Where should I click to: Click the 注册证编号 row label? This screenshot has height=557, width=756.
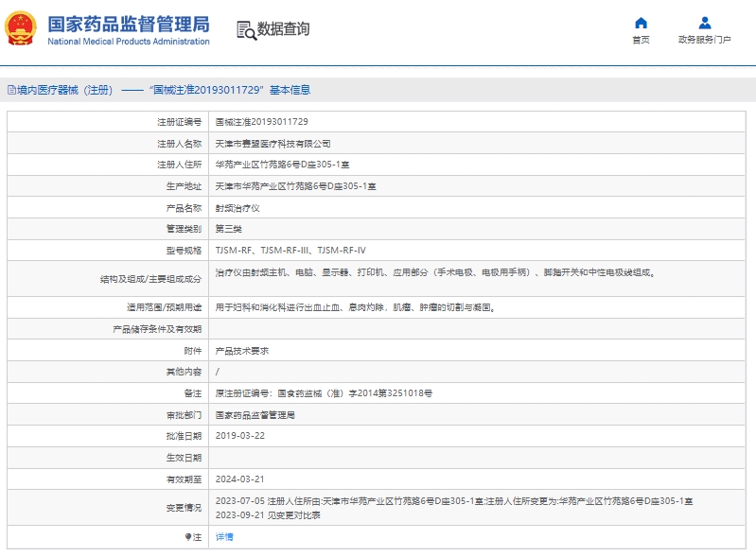[180, 122]
